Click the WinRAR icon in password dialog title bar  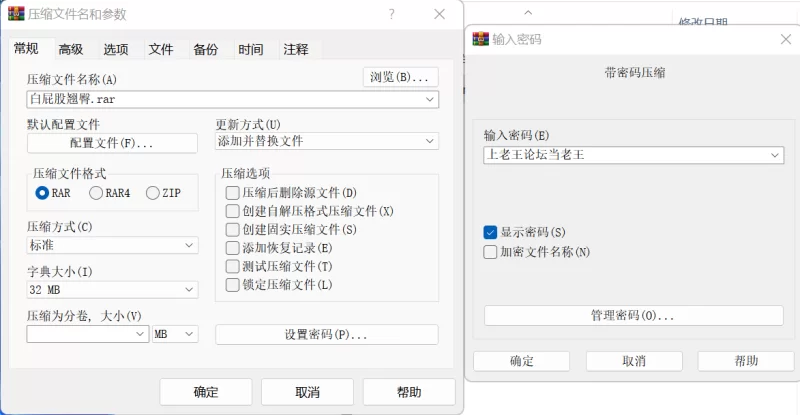point(481,40)
